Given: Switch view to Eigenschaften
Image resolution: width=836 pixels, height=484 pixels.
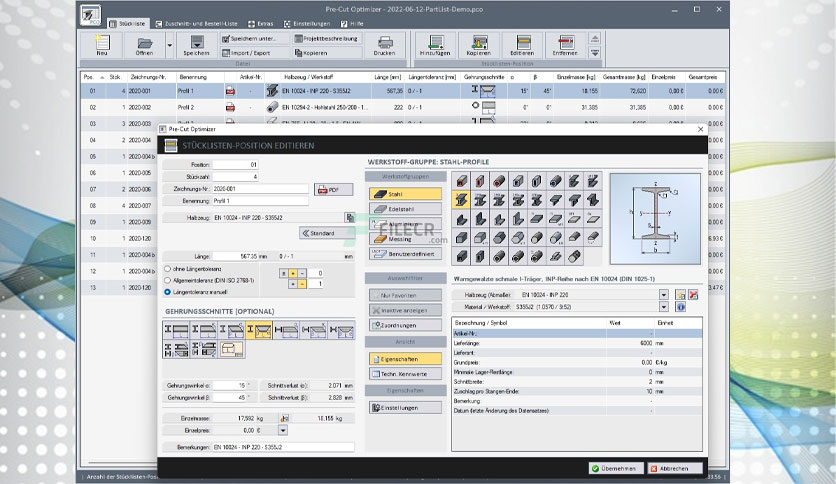Looking at the screenshot, I should point(405,359).
